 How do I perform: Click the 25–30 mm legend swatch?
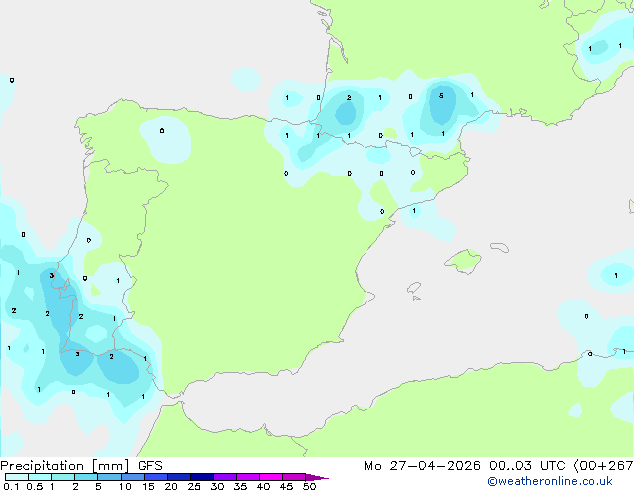pos(202,477)
